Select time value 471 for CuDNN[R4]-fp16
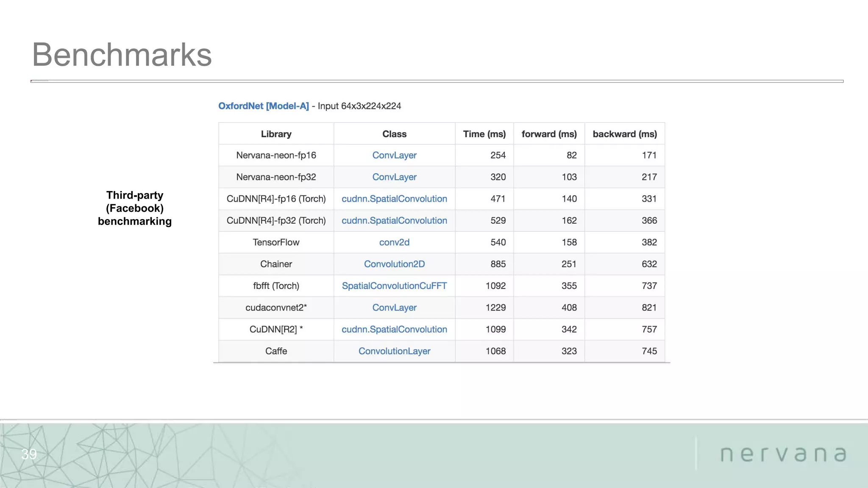Screen dimensions: 868x488 coord(498,199)
